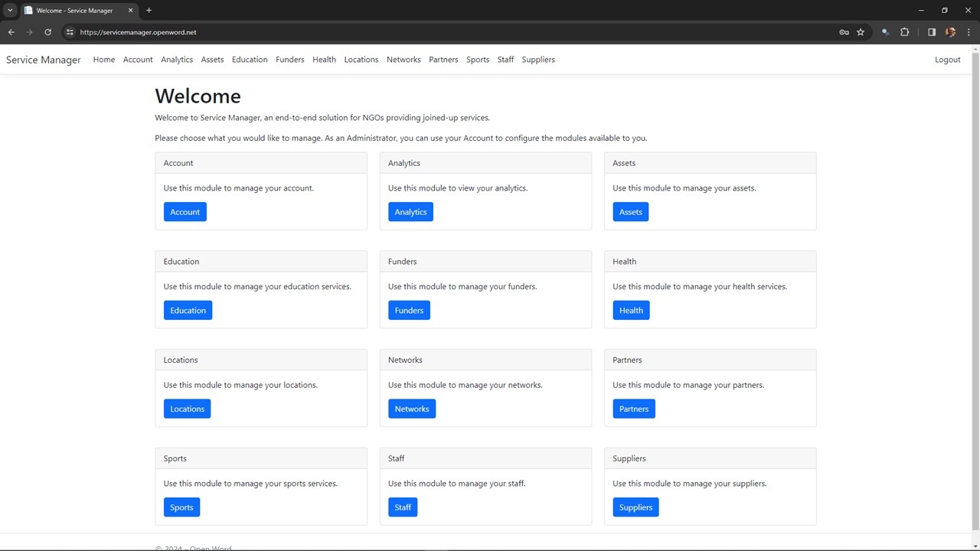Open the Chrome three-dot menu
The image size is (980, 551).
pos(969,32)
